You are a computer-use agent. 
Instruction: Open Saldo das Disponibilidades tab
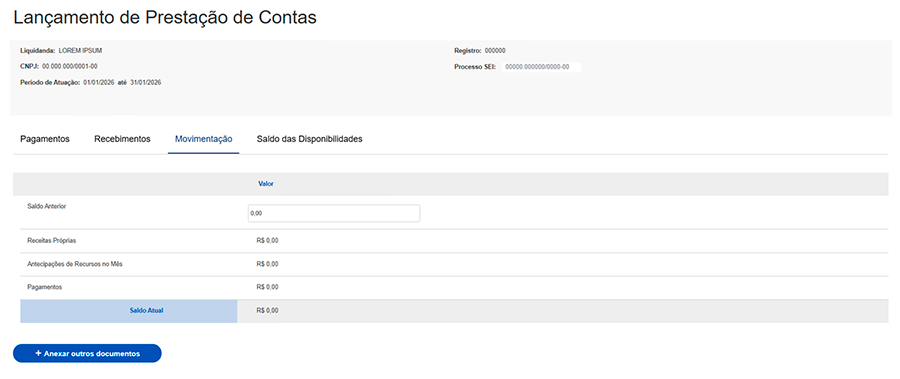click(309, 139)
